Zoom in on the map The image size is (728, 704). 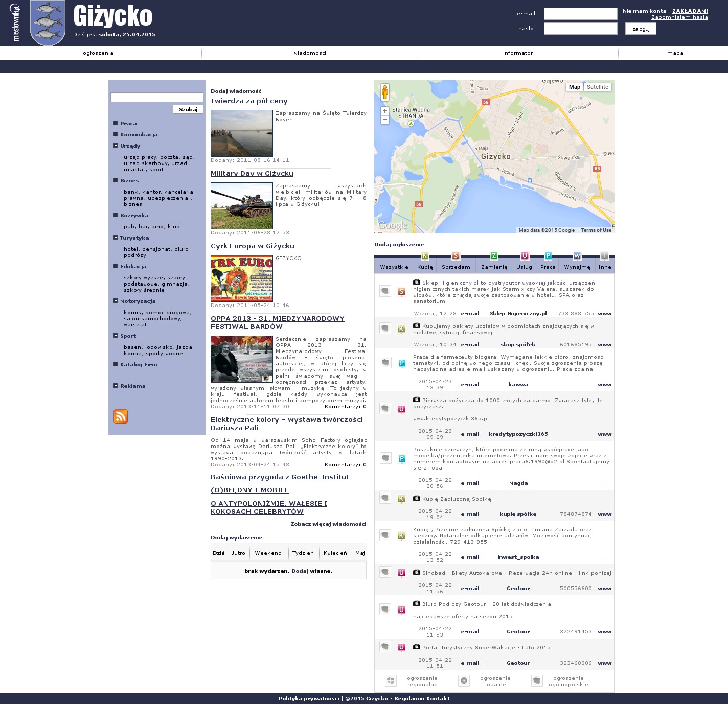[x=385, y=111]
